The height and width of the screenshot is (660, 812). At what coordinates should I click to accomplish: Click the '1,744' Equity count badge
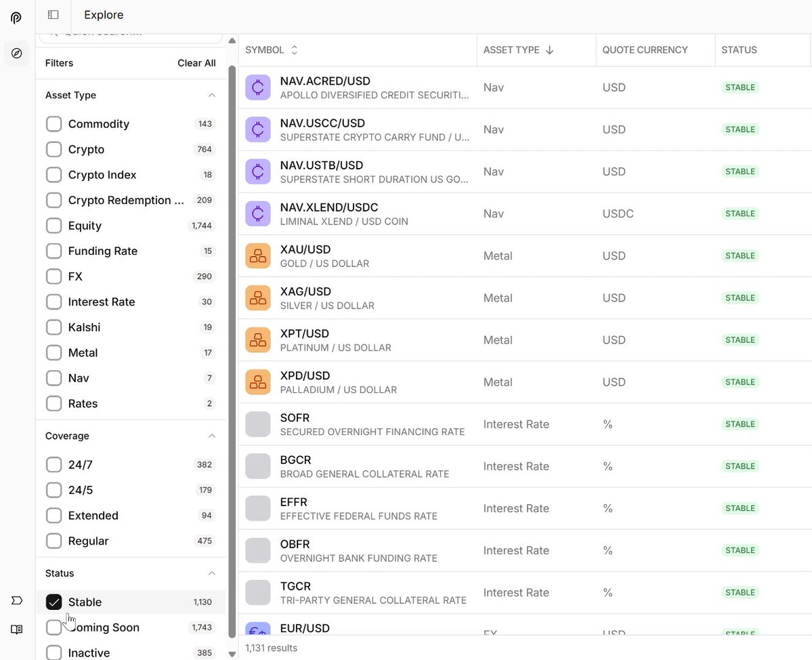[x=201, y=226]
